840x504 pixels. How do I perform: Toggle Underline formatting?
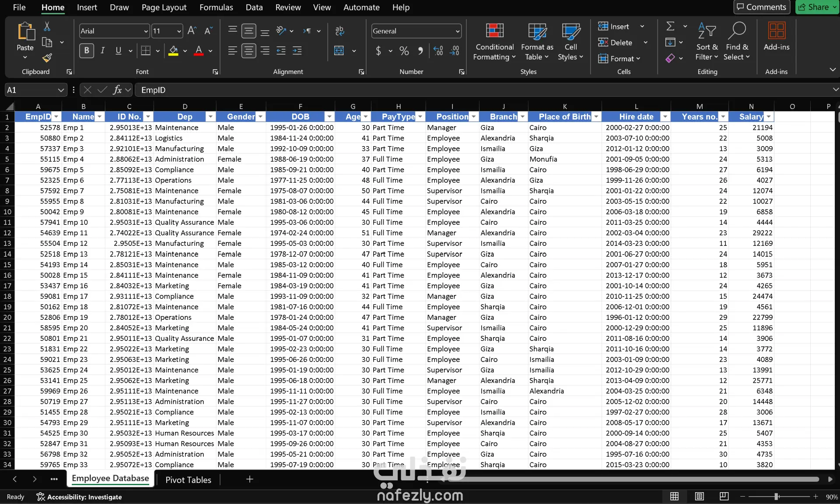tap(118, 51)
